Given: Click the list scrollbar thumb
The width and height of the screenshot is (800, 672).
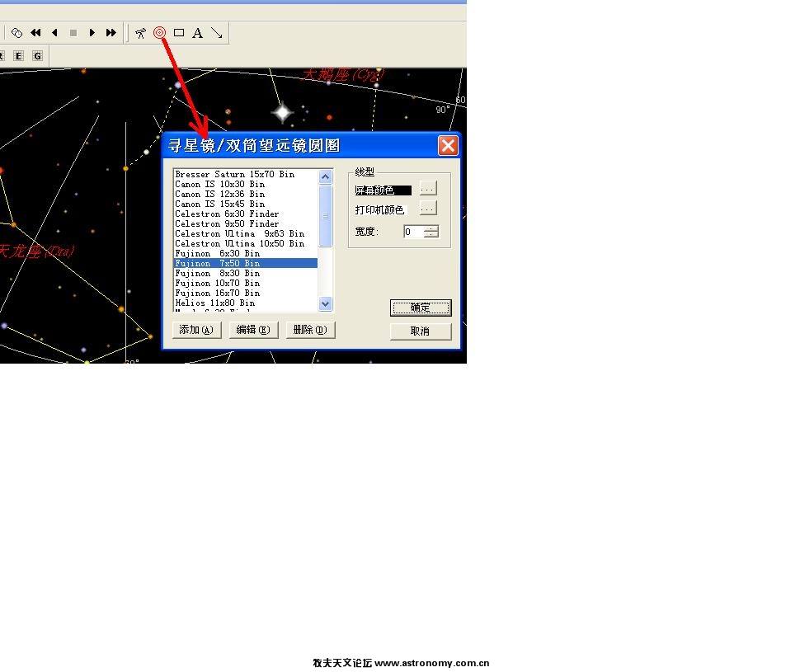Looking at the screenshot, I should click(326, 216).
